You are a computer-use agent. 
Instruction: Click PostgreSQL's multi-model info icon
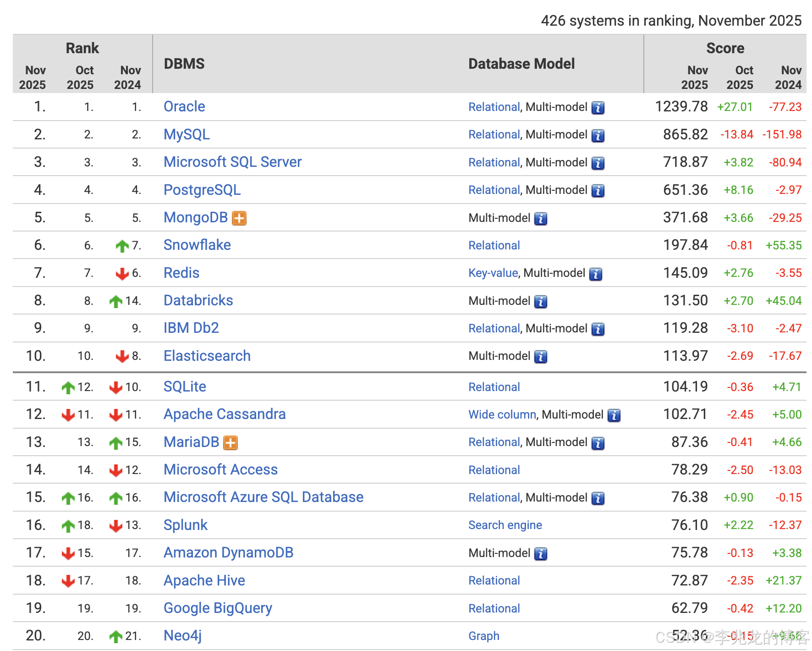click(598, 191)
